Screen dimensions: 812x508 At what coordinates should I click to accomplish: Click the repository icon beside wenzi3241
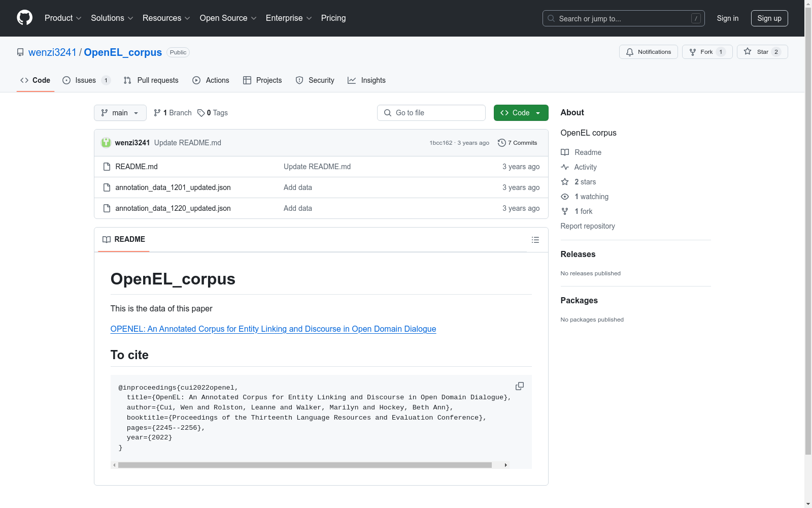(x=20, y=52)
